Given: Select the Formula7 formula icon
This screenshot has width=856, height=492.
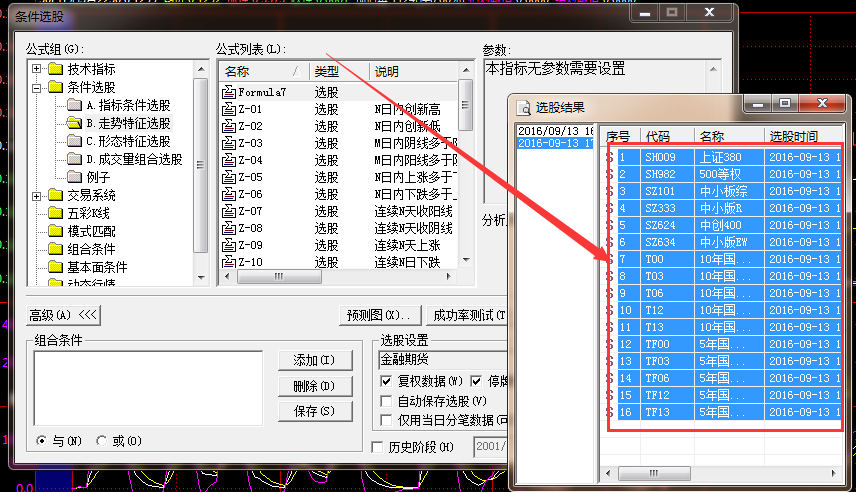Looking at the screenshot, I should coord(228,92).
